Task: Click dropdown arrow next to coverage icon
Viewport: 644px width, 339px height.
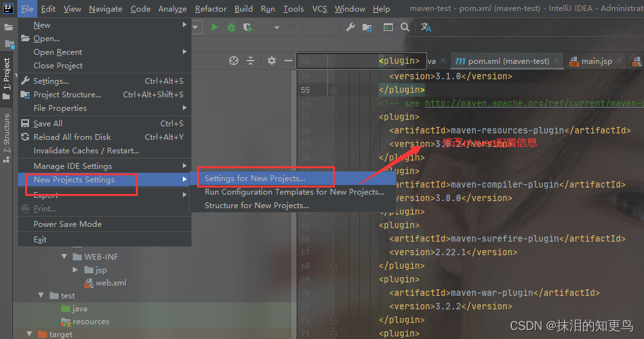Action: (x=277, y=28)
